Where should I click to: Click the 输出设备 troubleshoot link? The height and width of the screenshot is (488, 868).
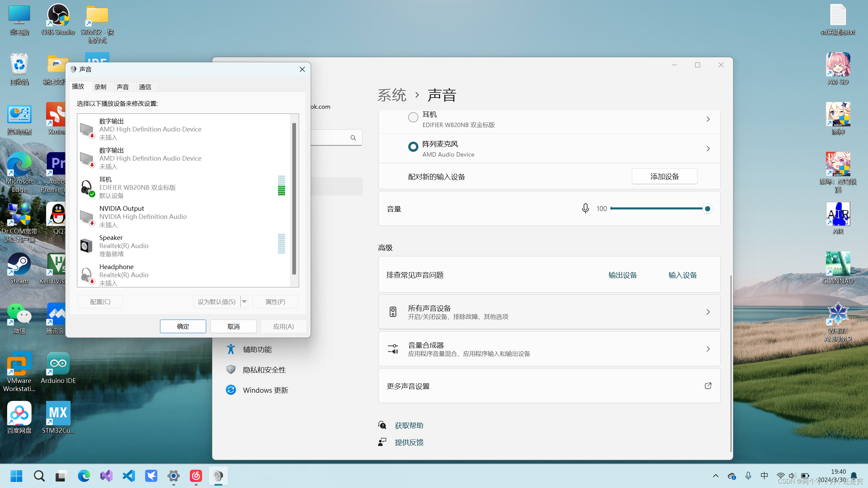pyautogui.click(x=623, y=275)
